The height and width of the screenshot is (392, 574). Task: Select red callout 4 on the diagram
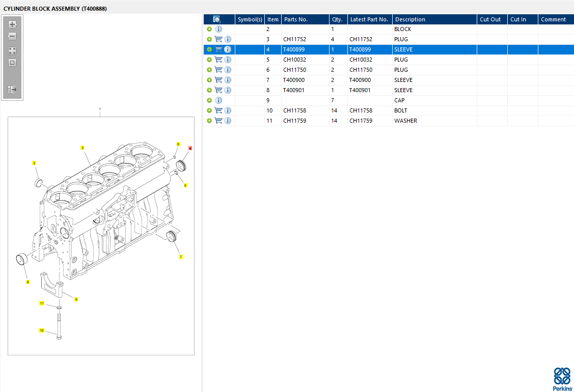pos(190,148)
